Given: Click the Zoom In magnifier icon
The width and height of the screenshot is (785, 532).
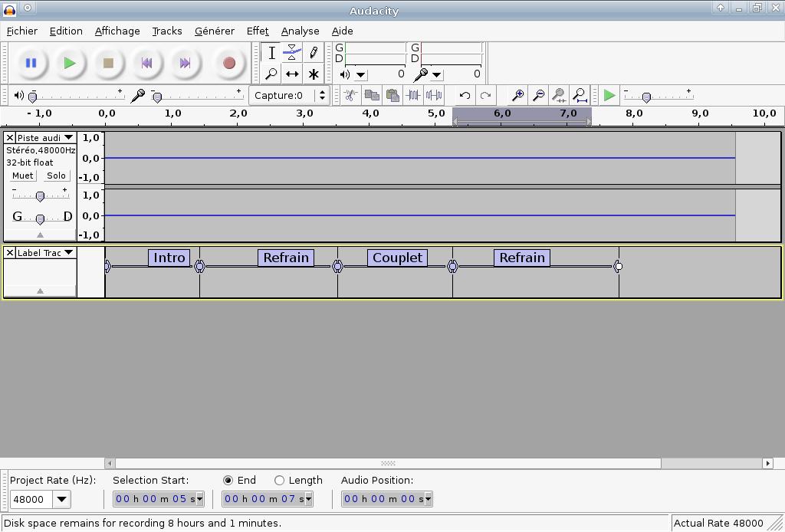Looking at the screenshot, I should pyautogui.click(x=518, y=95).
